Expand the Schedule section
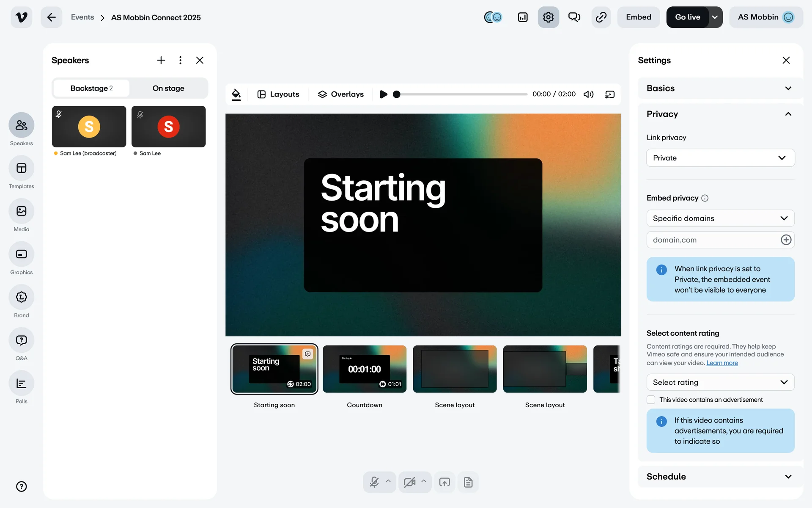Screen dimensions: 812x508 [x=719, y=477]
